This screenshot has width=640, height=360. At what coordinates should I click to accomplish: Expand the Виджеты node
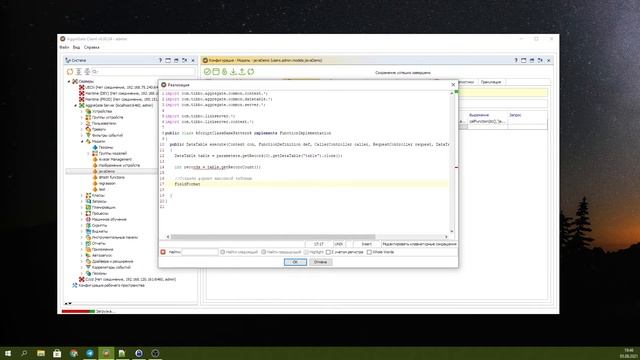click(82, 231)
